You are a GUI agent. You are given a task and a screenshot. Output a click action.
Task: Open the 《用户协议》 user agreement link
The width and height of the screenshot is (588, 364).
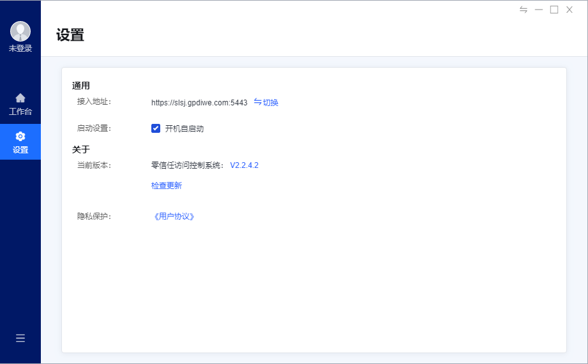tap(174, 216)
